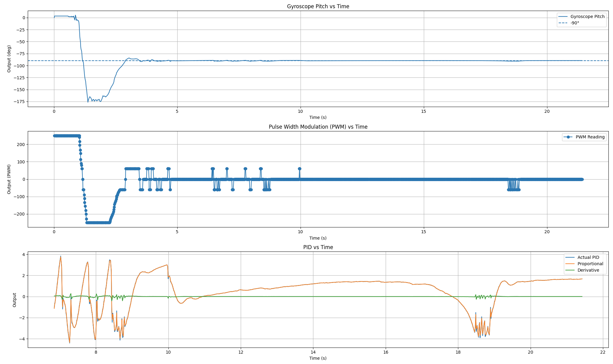Click the 18 tick on the PID time axis
613x364 pixels.
coord(458,352)
